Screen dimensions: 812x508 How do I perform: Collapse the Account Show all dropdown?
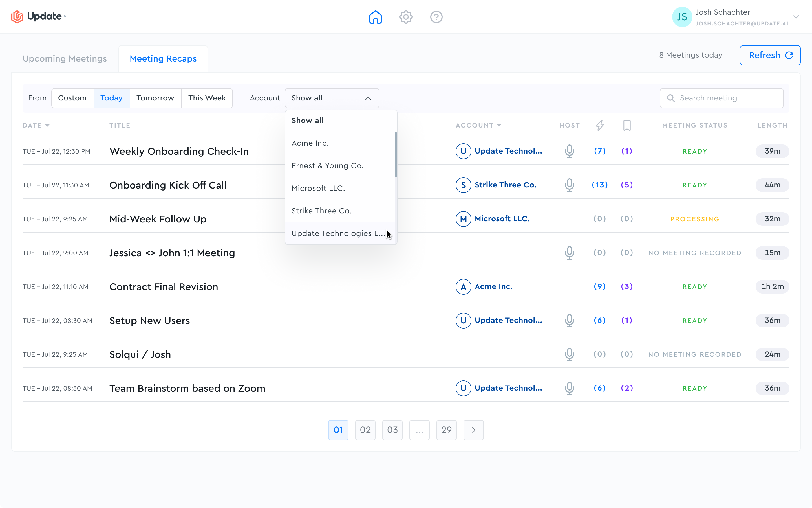332,98
